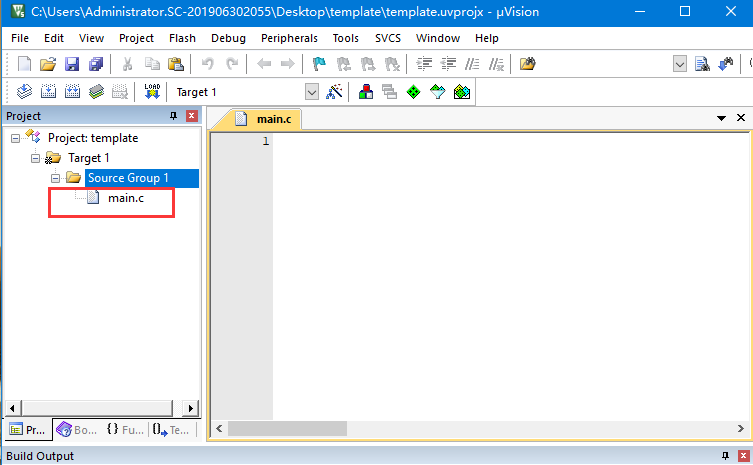Collapse the Project: template tree node
Screen dimensions: 753x465
point(15,138)
